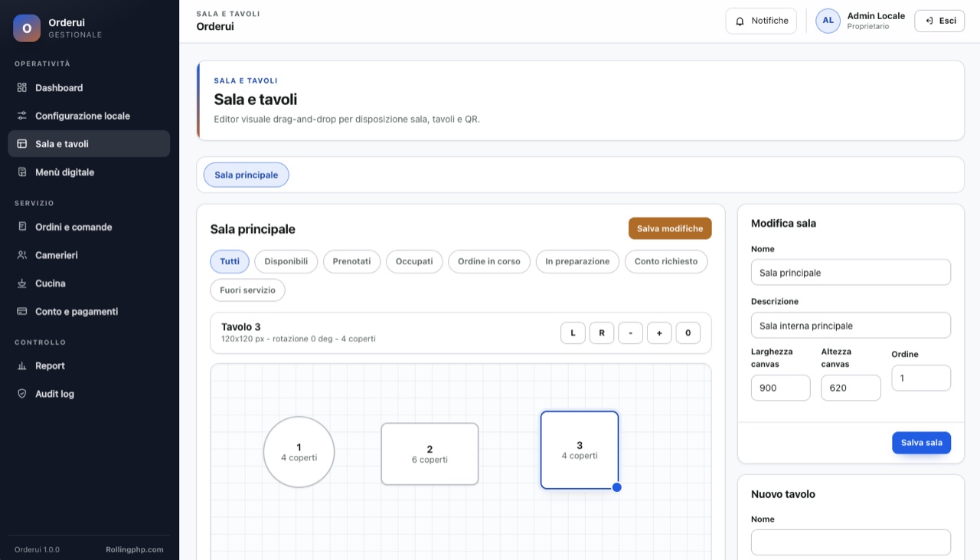Click the Menù digitale icon
The width and height of the screenshot is (980, 560).
[x=22, y=172]
